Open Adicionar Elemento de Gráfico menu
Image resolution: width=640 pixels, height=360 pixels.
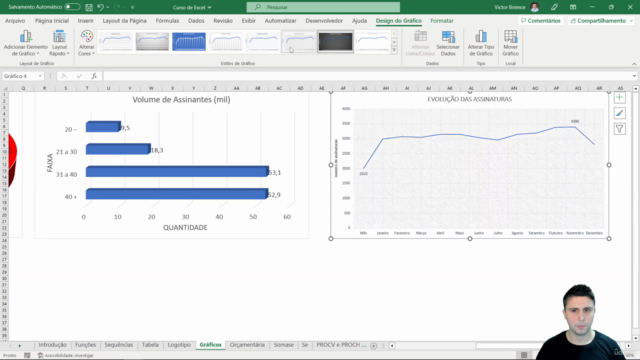point(25,43)
